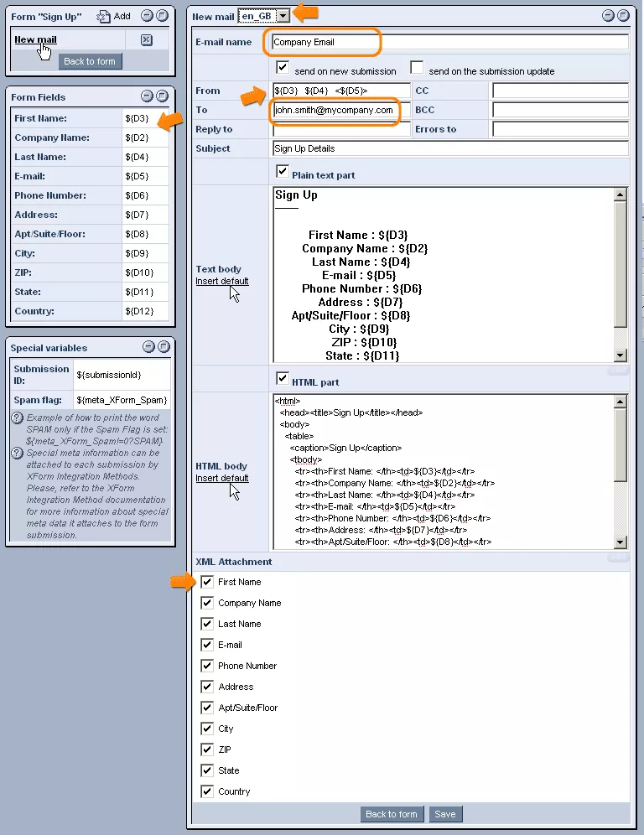644x835 pixels.
Task: Toggle send on new submission checkbox
Action: [x=283, y=68]
